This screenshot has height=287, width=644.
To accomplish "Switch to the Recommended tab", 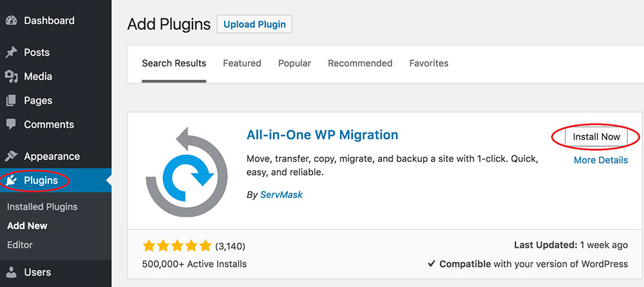I will coord(360,63).
